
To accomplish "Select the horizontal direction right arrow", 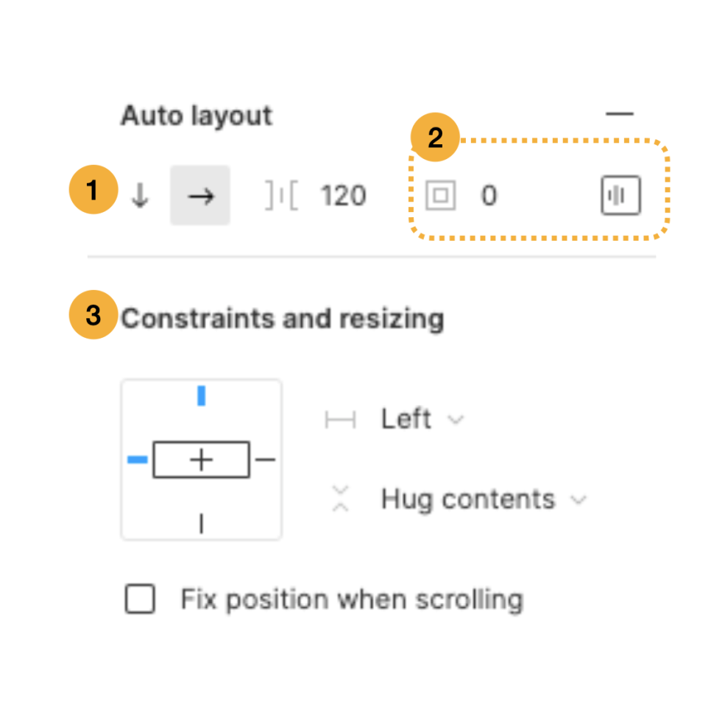I will click(200, 196).
